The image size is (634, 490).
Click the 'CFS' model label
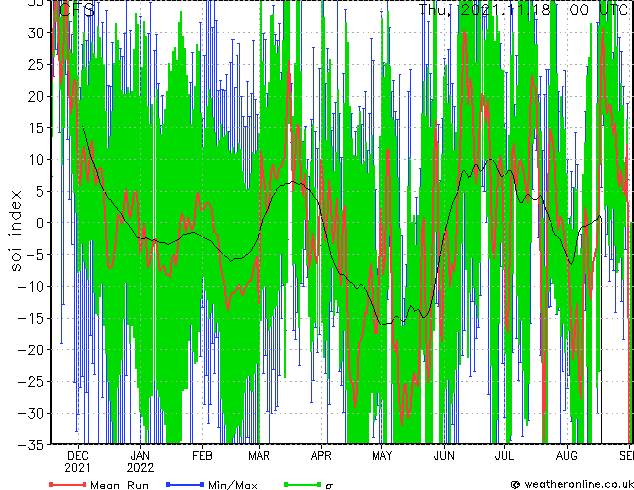pos(77,10)
